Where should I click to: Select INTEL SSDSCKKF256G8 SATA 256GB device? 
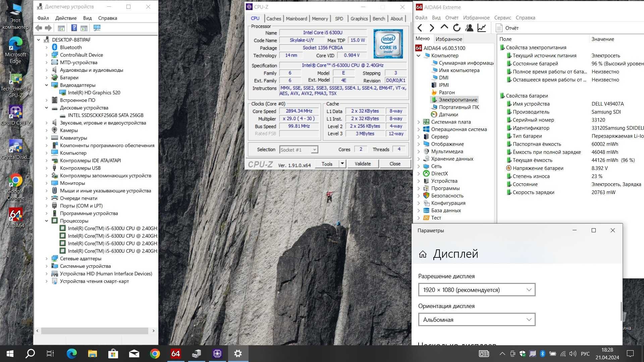tap(105, 115)
